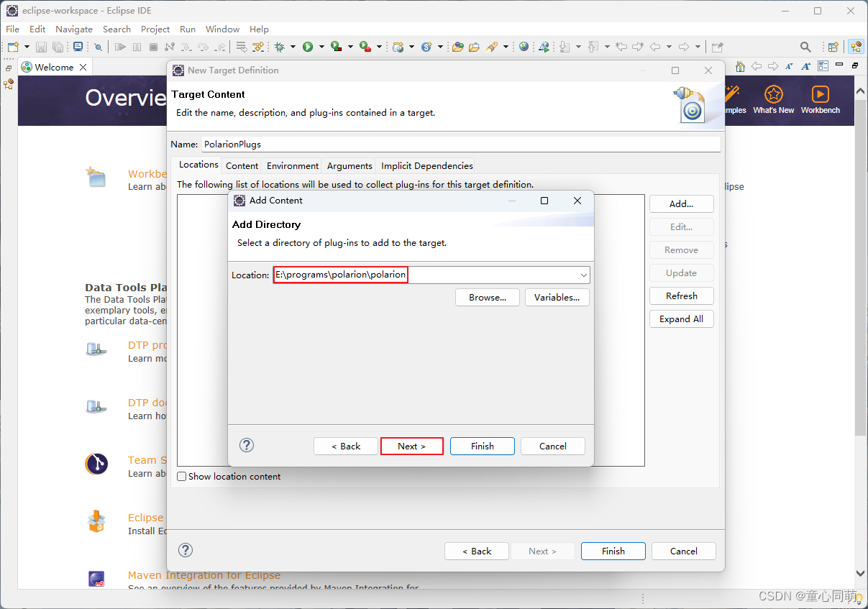Click the Step Over icon

[203, 47]
